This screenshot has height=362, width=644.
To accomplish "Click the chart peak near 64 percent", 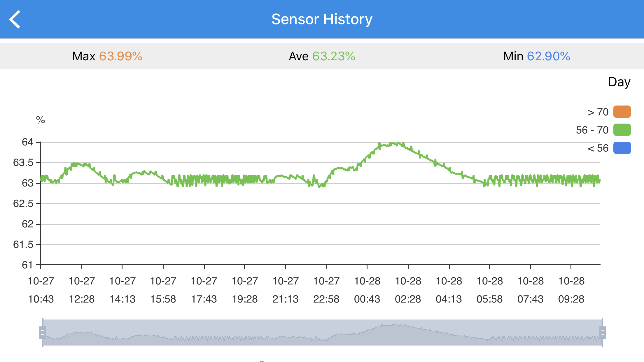I will tap(392, 143).
